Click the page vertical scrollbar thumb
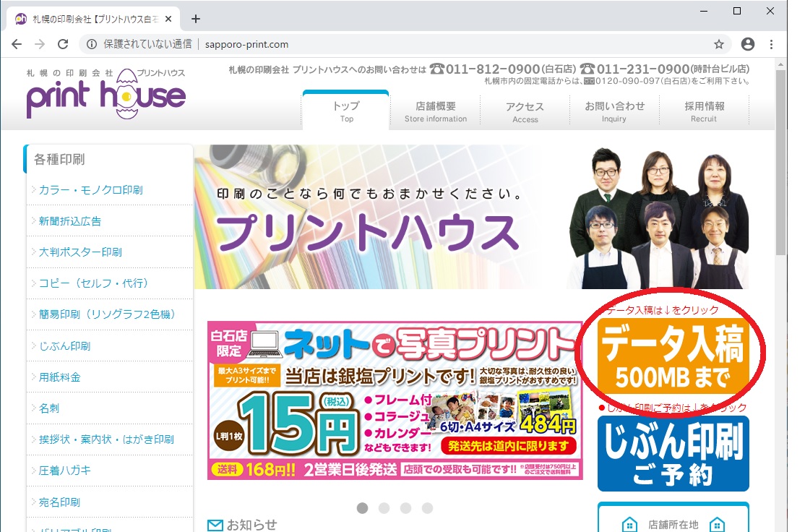The height and width of the screenshot is (532, 805). (x=781, y=162)
